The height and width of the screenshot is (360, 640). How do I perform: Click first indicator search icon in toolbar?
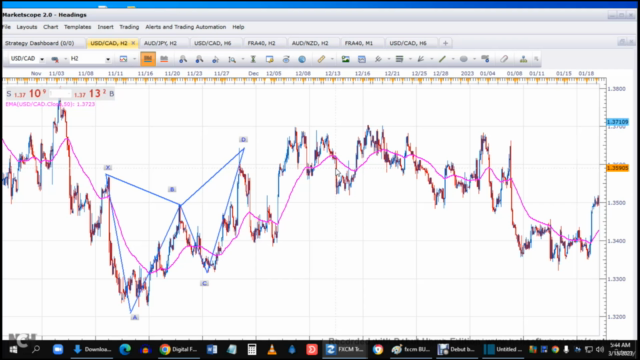[x=183, y=59]
